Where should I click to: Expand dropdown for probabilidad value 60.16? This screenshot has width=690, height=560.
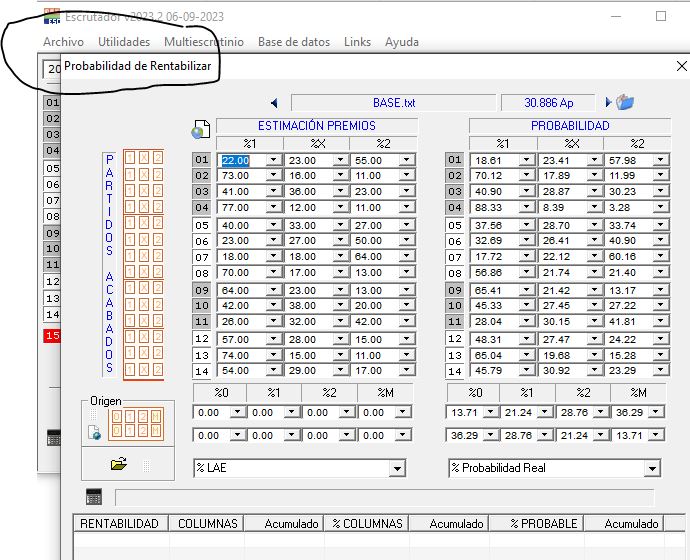click(x=661, y=256)
